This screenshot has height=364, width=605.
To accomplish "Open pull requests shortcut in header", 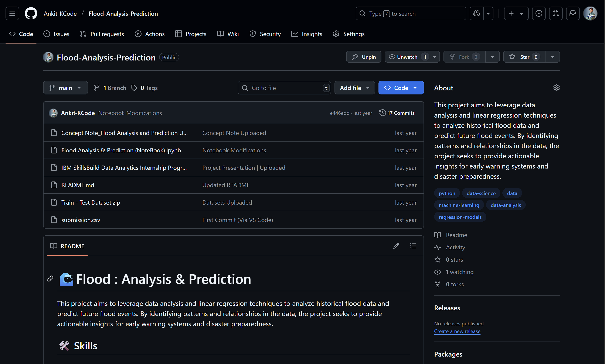I will 556,14.
